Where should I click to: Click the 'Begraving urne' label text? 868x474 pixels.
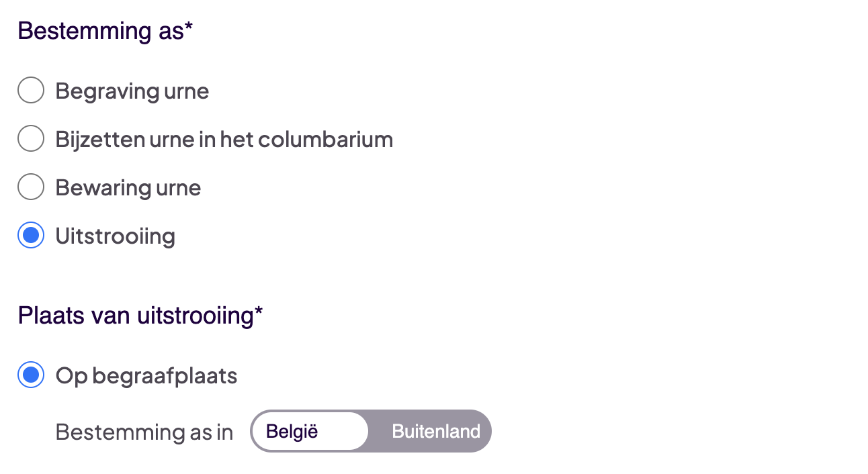(132, 91)
